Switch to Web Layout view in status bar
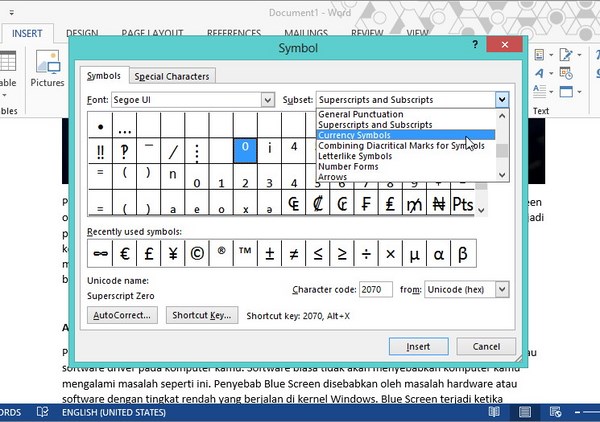This screenshot has height=422, width=600. [555, 412]
